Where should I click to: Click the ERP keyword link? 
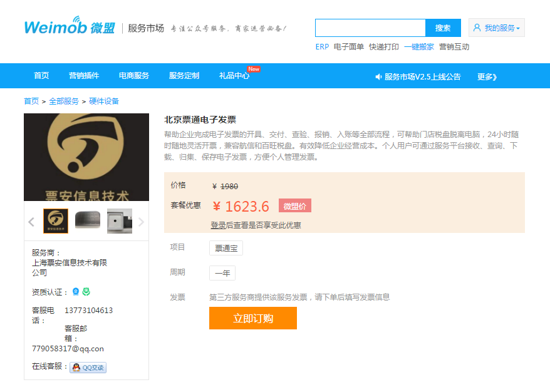[x=322, y=46]
